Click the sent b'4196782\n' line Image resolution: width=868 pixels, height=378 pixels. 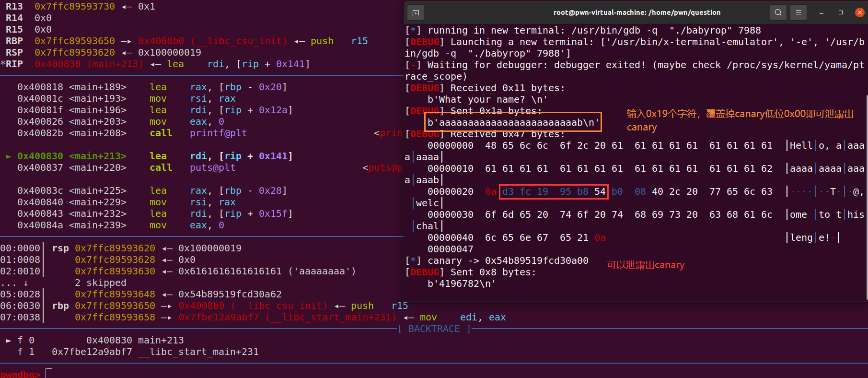[462, 284]
